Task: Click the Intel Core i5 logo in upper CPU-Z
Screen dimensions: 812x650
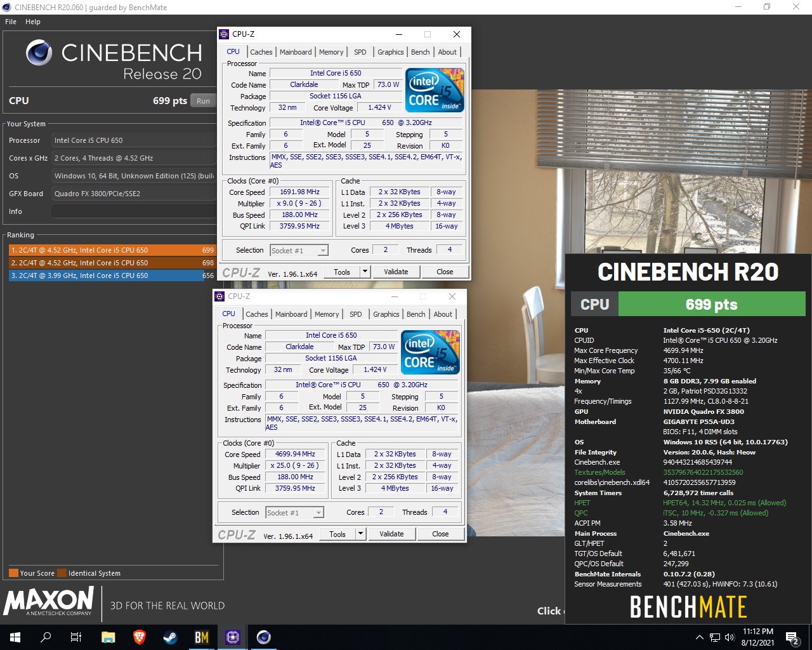Action: click(x=435, y=90)
